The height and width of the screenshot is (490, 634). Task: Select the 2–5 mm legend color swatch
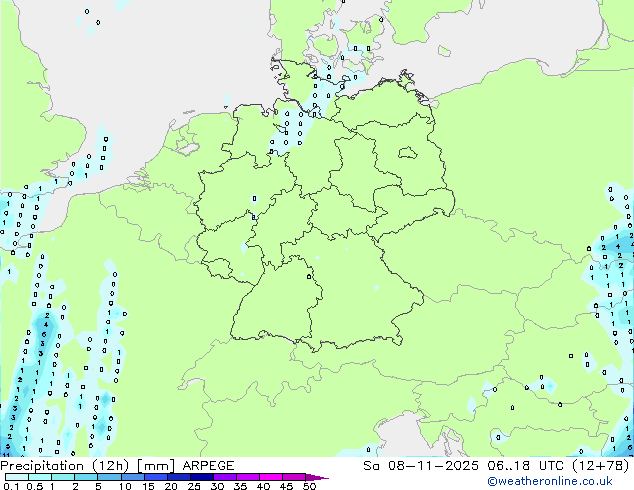point(86,477)
